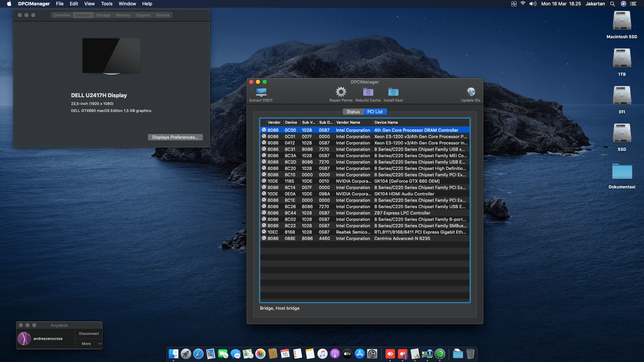This screenshot has width=644, height=362.
Task: Open Photos from the Dock
Action: click(x=260, y=354)
